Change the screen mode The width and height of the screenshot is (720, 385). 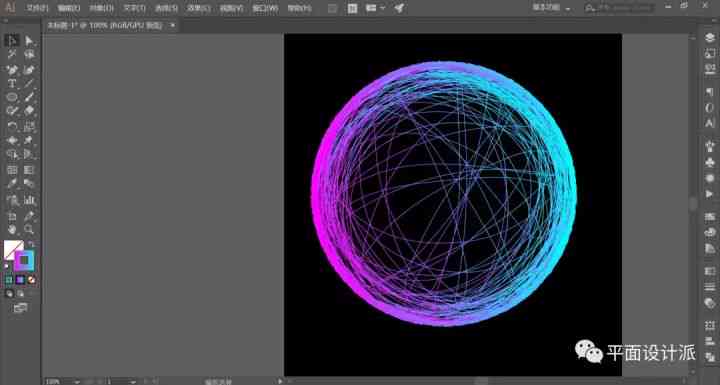pos(20,308)
